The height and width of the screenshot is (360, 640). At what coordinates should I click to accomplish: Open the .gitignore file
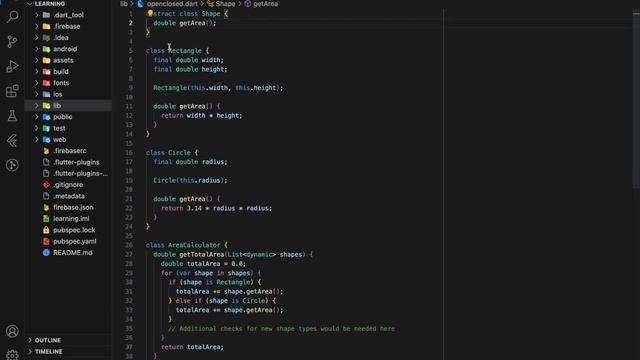68,184
